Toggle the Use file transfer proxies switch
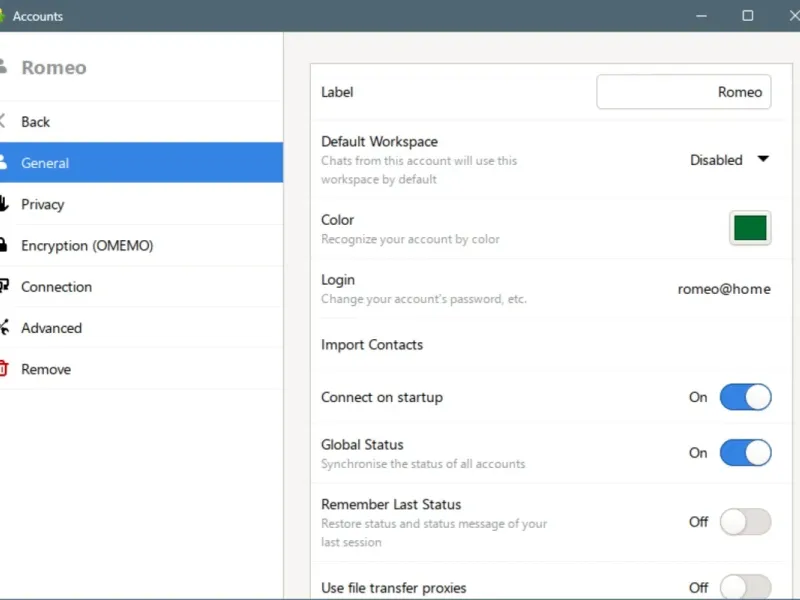The height and width of the screenshot is (600, 800). click(x=745, y=587)
